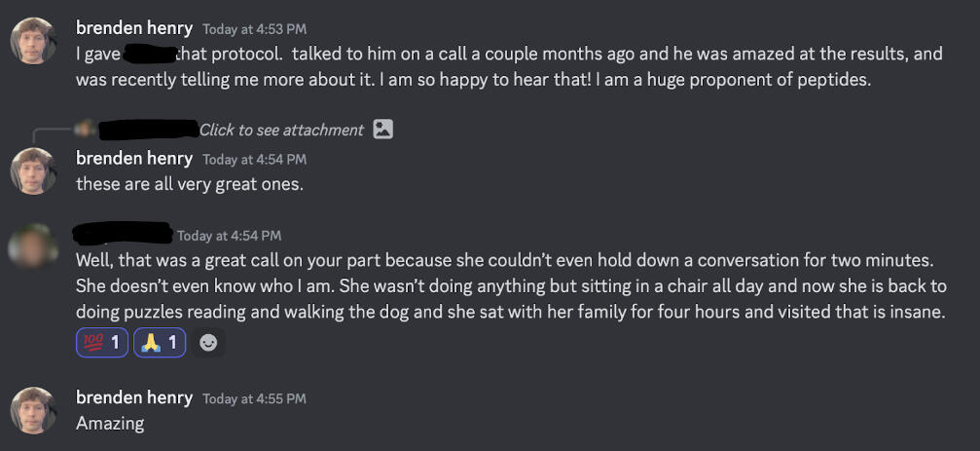This screenshot has width=980, height=451.
Task: Click "these are all very great ones." message
Action: [x=190, y=183]
